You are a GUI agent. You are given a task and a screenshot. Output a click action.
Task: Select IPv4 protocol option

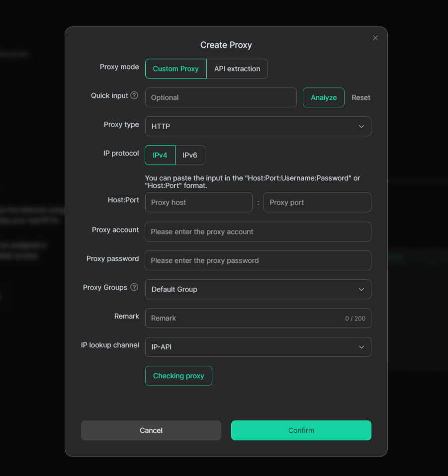(x=160, y=155)
